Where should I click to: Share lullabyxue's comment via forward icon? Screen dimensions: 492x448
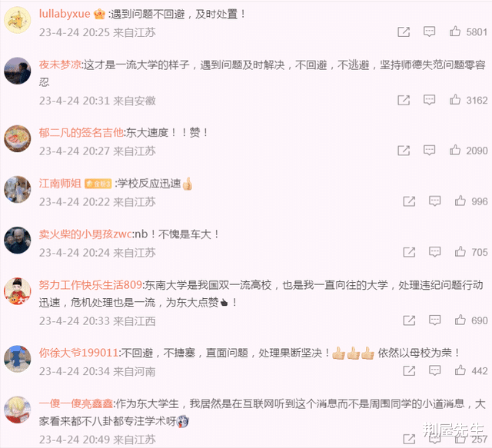click(404, 32)
